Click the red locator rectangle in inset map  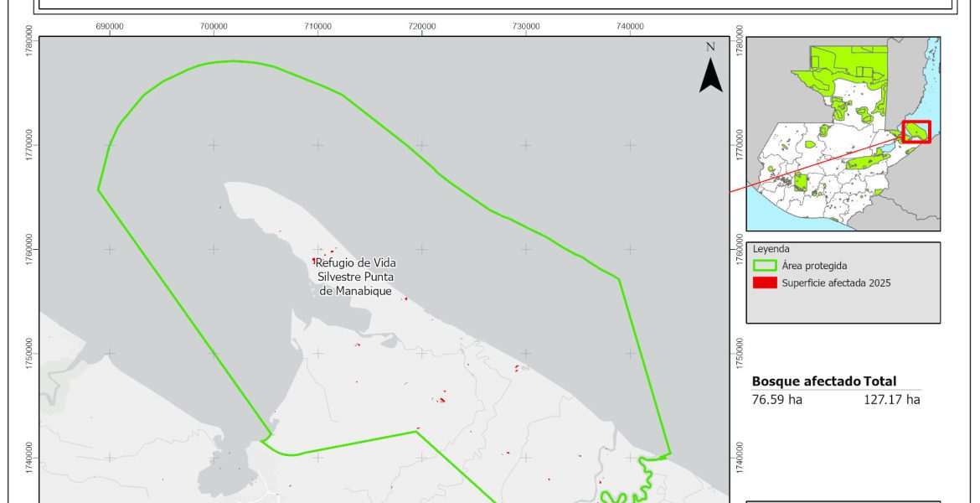point(916,132)
